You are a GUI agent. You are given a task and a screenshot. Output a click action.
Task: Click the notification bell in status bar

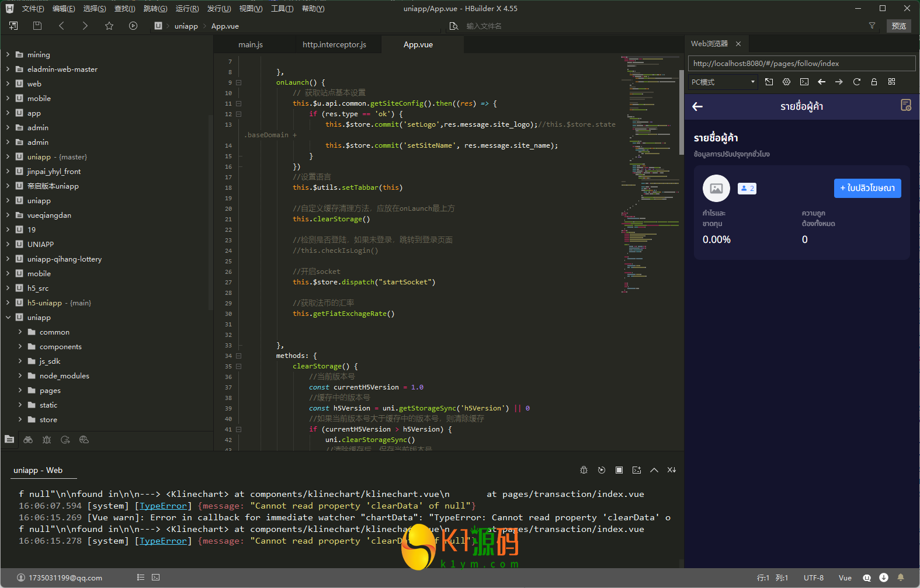(901, 577)
